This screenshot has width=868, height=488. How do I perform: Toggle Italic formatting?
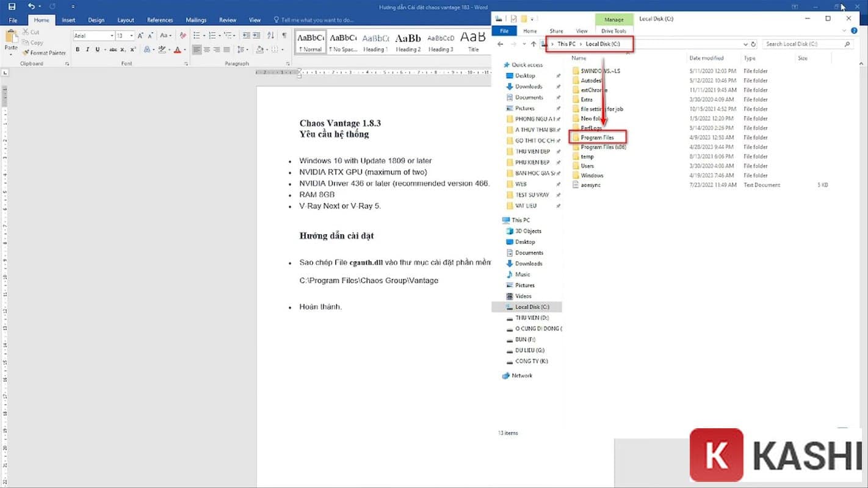coord(87,49)
